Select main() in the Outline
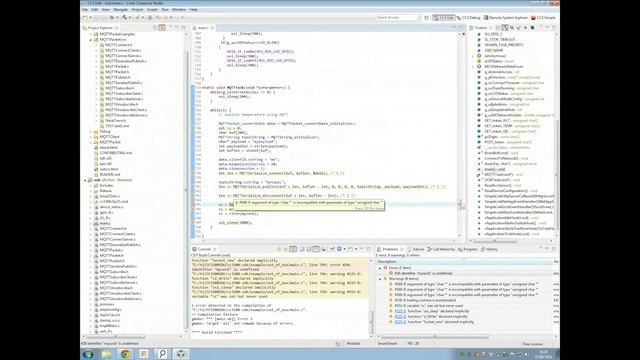Viewport: 640px width, 360px height. [x=495, y=169]
